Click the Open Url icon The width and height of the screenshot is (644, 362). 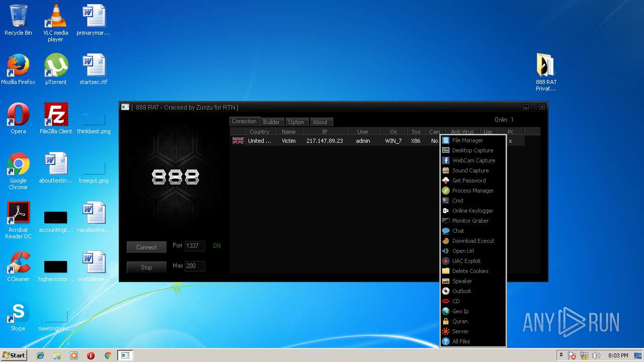(x=446, y=251)
